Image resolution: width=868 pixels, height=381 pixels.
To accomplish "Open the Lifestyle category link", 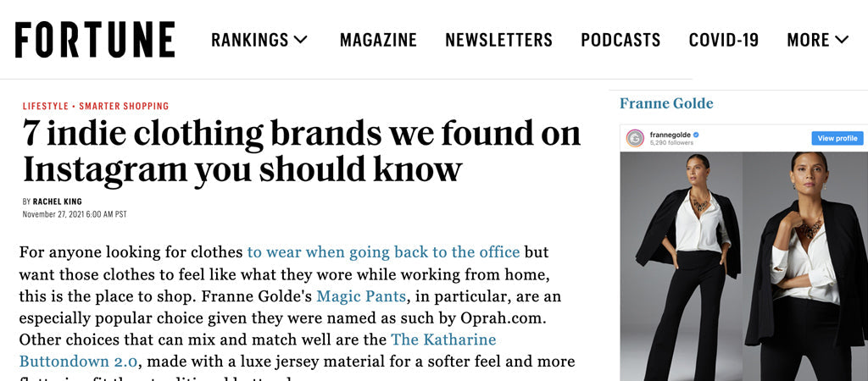I will (x=46, y=106).
